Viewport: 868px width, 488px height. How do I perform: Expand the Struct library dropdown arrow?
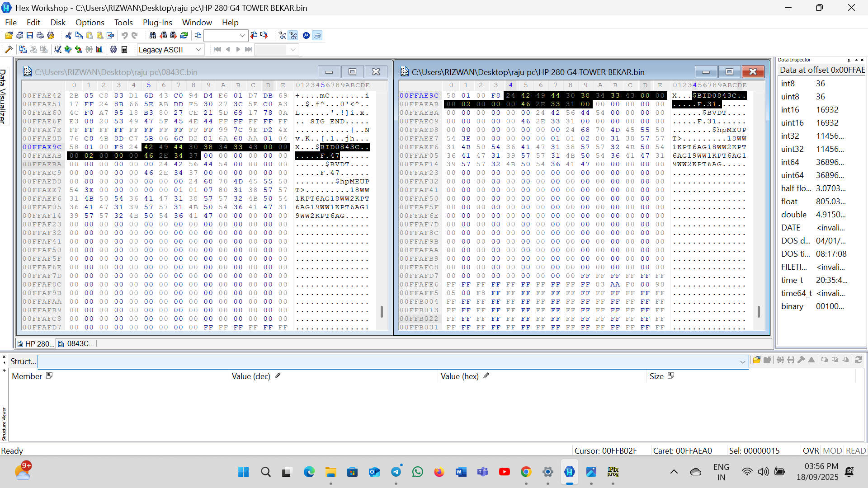(742, 361)
